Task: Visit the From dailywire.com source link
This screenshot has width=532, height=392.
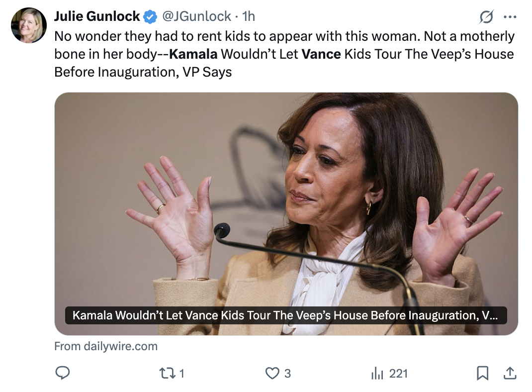Action: [106, 346]
